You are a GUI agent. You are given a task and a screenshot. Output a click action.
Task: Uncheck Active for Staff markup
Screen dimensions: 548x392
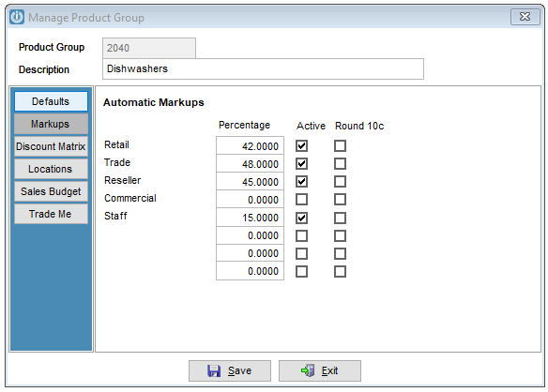tap(301, 218)
